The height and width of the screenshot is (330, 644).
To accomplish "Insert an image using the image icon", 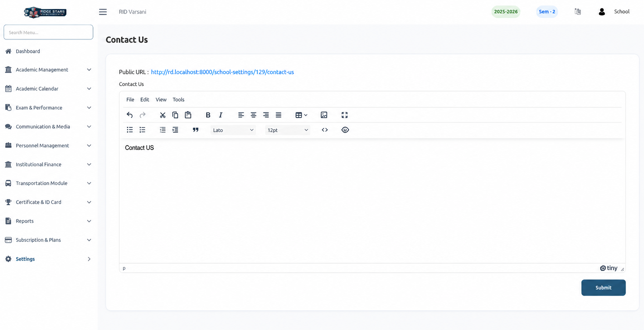I will click(324, 115).
